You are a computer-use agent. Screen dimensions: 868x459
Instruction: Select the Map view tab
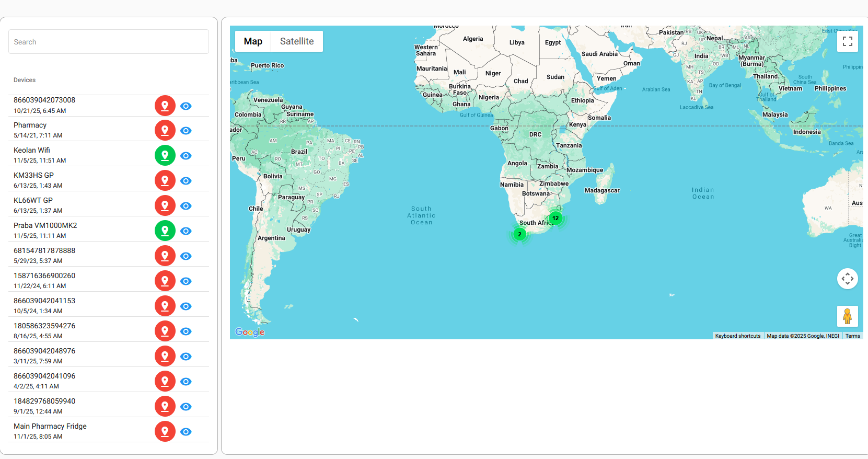pos(253,41)
